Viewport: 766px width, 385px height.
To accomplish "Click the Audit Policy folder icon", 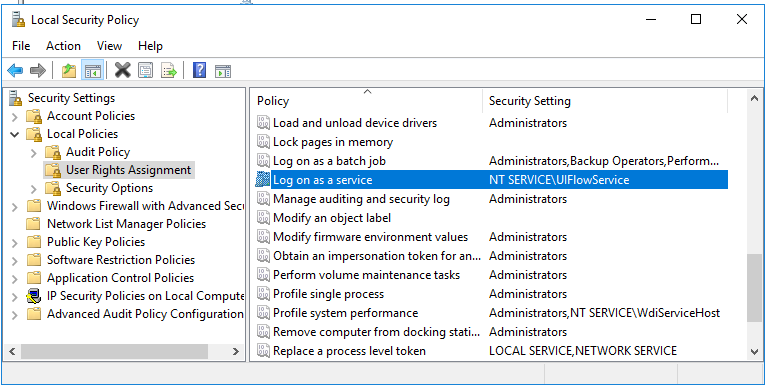I will point(54,152).
